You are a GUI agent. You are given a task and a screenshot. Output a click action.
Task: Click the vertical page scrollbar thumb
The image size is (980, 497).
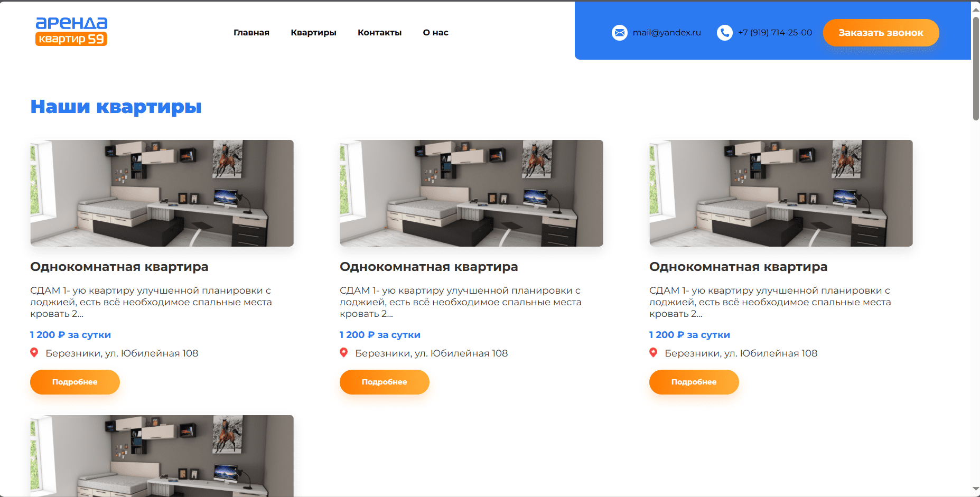[976, 69]
